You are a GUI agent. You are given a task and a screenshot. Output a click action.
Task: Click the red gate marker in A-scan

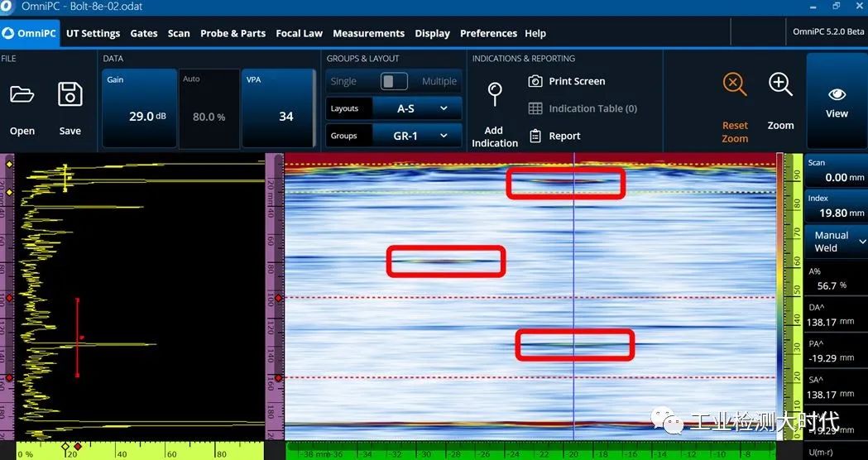(x=78, y=338)
